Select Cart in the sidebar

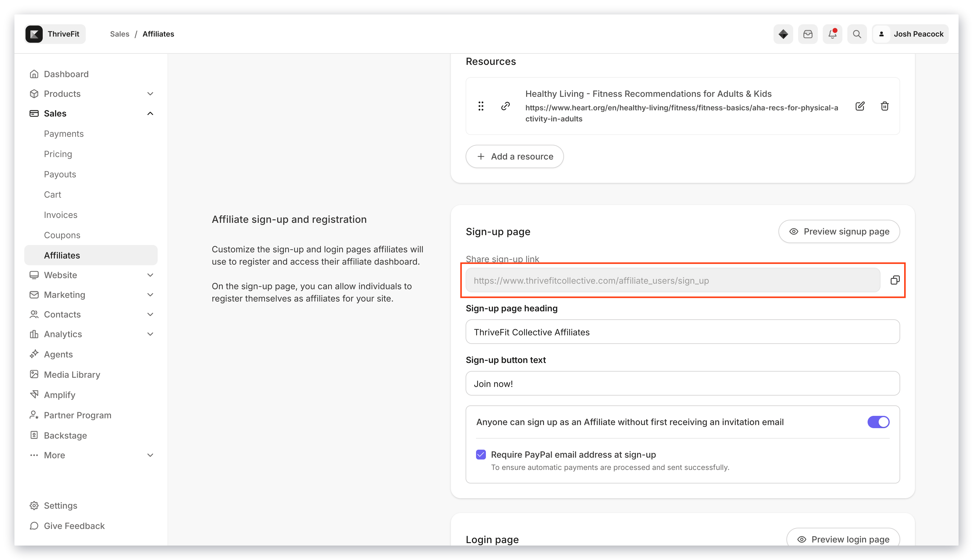tap(53, 195)
